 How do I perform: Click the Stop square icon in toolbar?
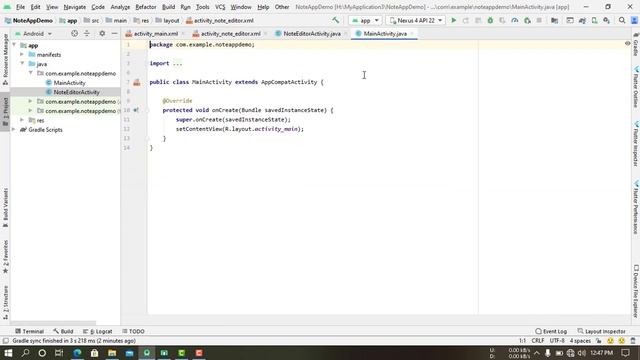pyautogui.click(x=539, y=20)
